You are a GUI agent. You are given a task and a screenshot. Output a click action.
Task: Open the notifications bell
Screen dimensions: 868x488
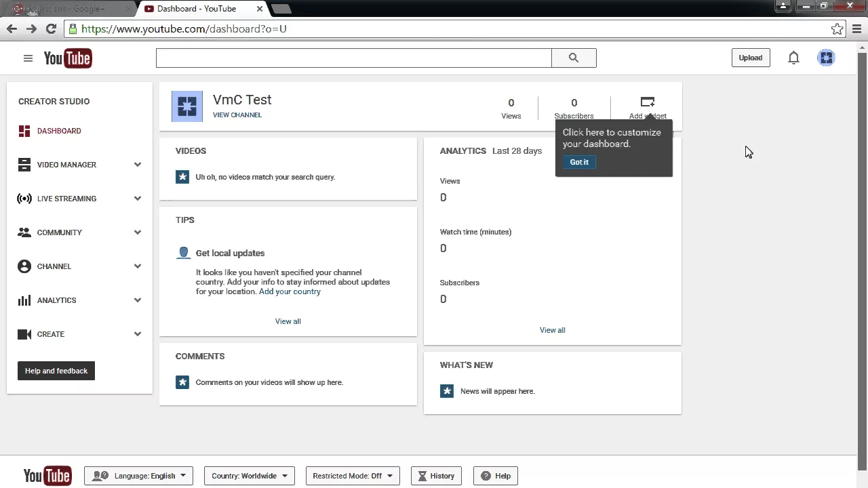(x=793, y=58)
